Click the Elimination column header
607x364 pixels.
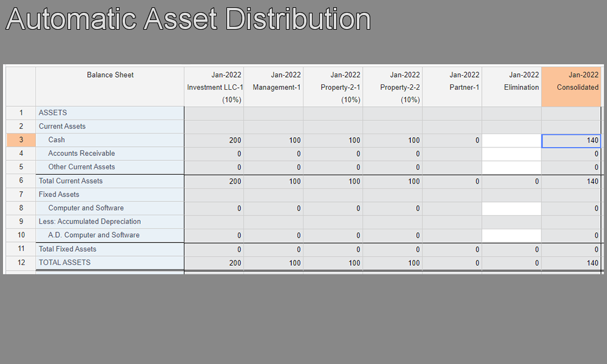512,87
